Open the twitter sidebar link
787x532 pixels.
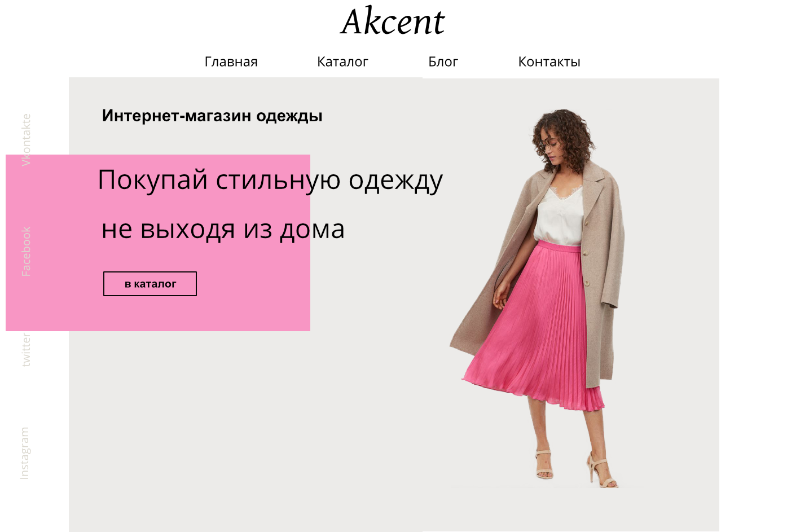[26, 350]
